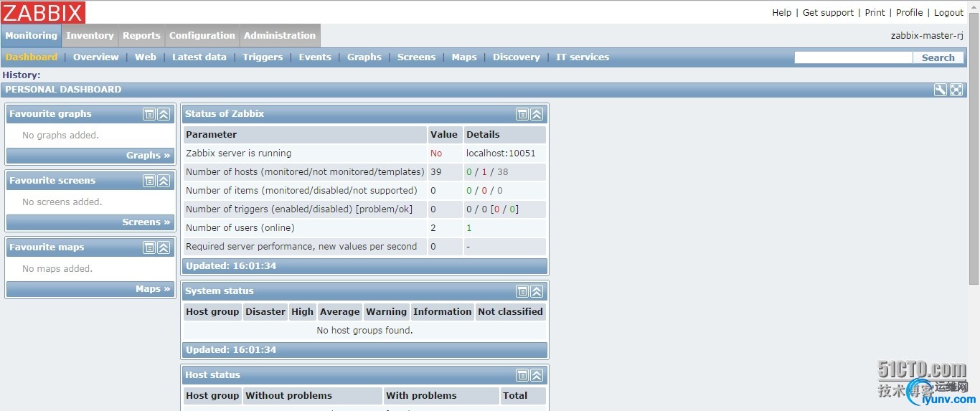Image resolution: width=980 pixels, height=411 pixels.
Task: Click 'zabbix-master-rj' server name
Action: click(927, 36)
